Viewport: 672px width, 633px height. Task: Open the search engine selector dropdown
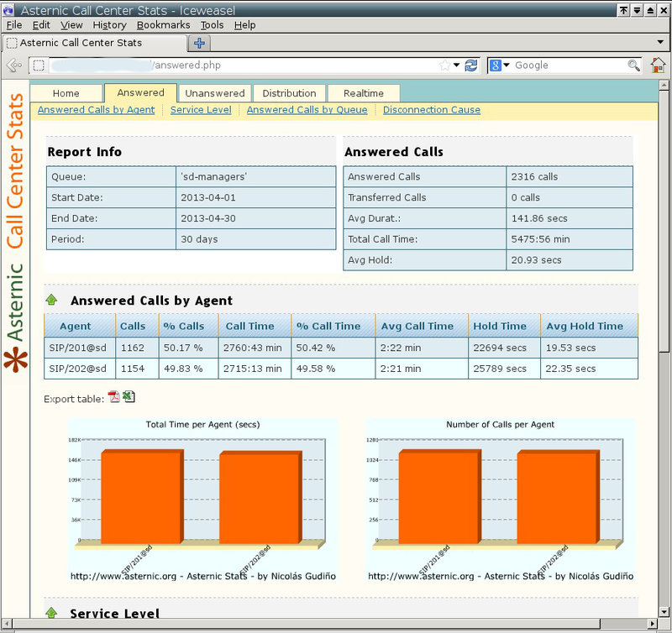point(501,65)
